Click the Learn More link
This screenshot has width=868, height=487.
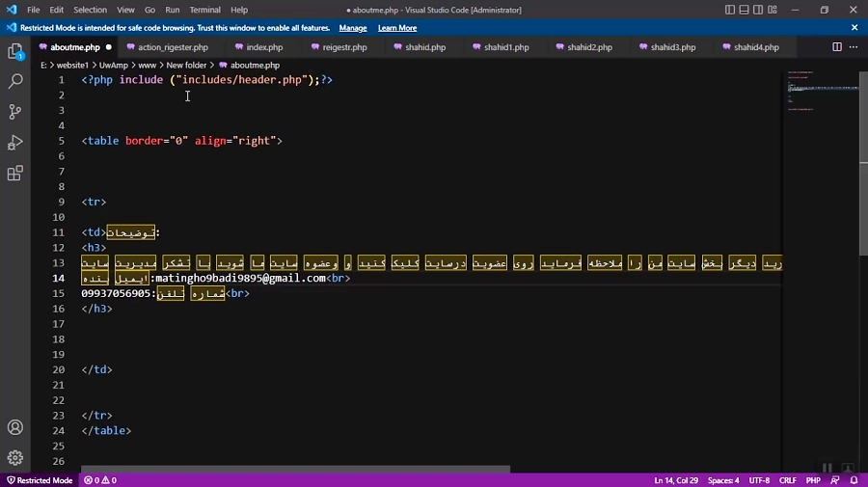(x=397, y=28)
